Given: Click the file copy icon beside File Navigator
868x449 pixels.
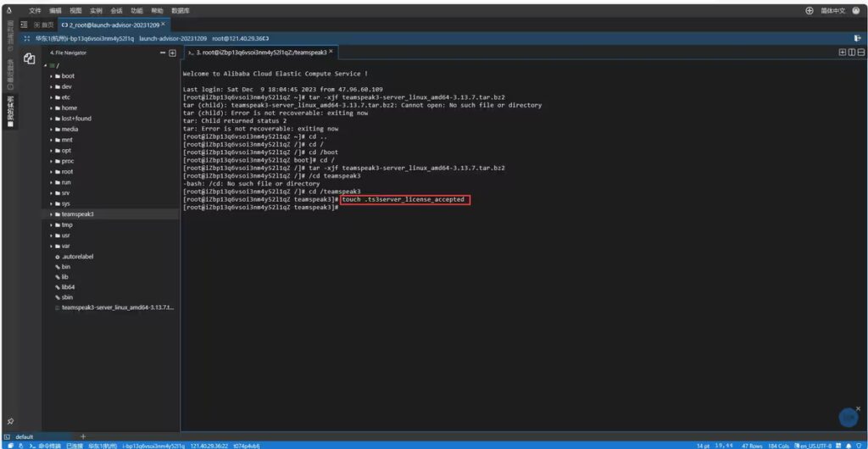Looking at the screenshot, I should pyautogui.click(x=30, y=58).
